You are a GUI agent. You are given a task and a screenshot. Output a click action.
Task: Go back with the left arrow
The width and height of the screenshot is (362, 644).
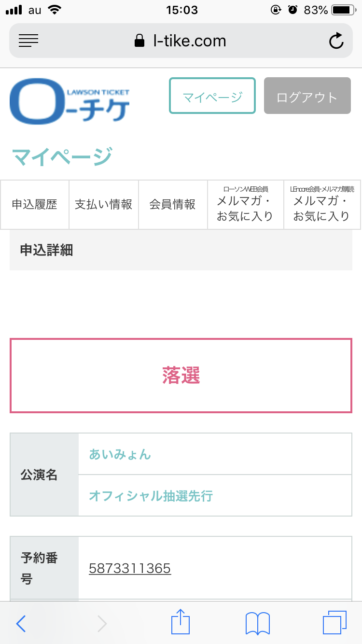(x=21, y=624)
